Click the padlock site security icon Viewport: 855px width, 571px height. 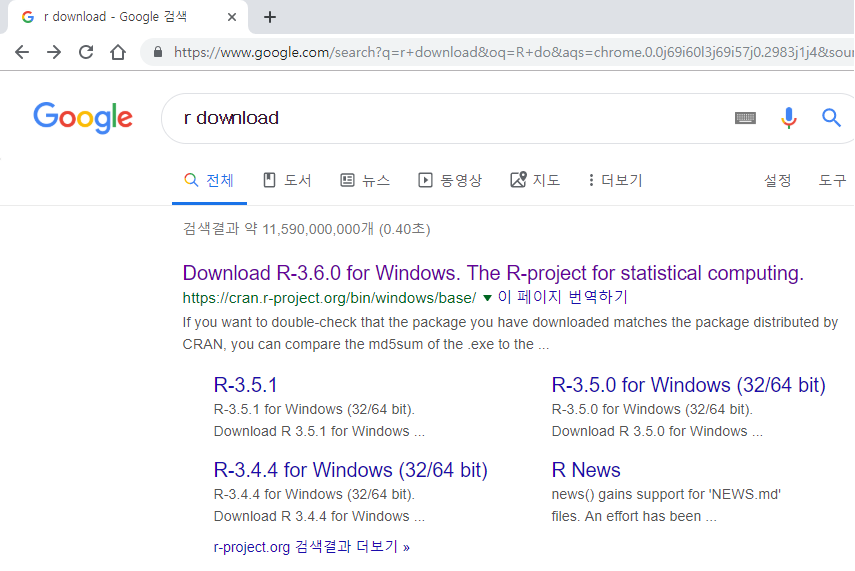pos(158,52)
